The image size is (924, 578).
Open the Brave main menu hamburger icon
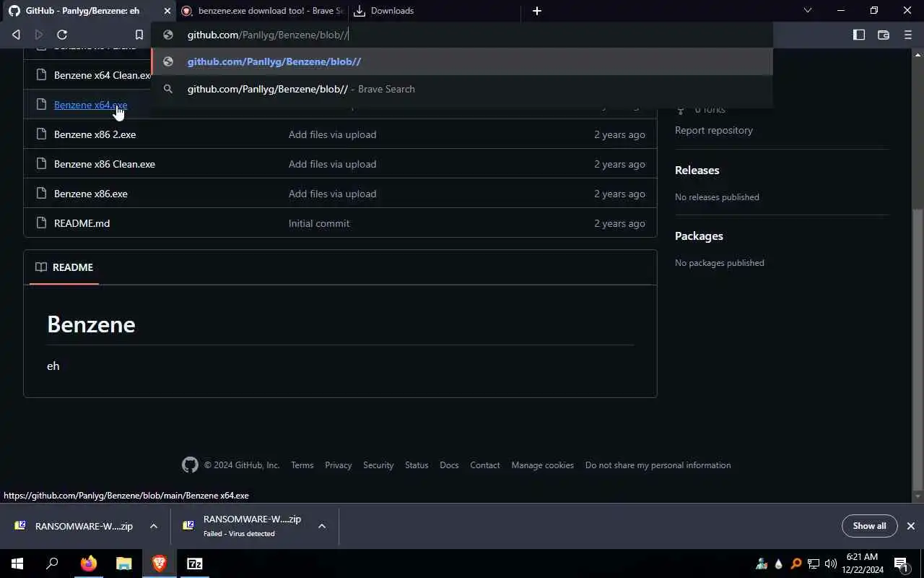(x=908, y=35)
